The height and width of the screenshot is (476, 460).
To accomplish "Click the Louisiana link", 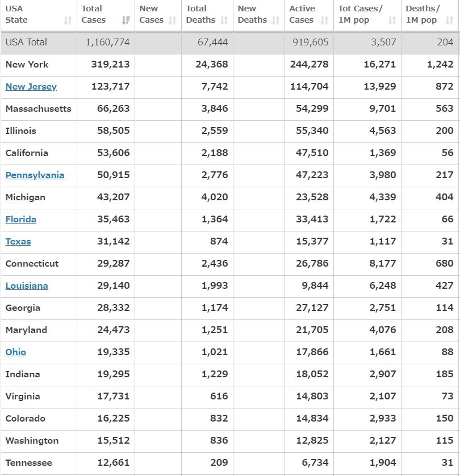I will (27, 286).
